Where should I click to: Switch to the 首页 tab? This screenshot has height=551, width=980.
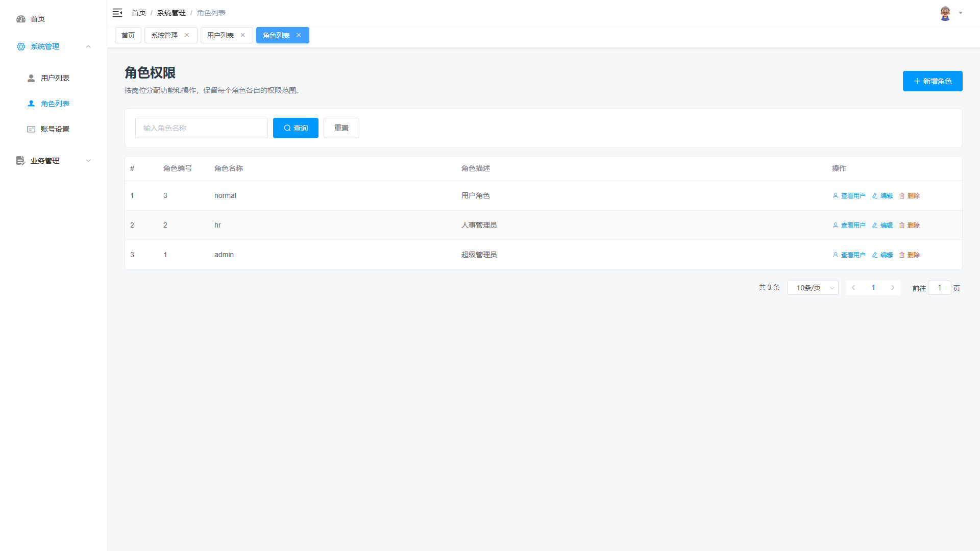tap(128, 35)
